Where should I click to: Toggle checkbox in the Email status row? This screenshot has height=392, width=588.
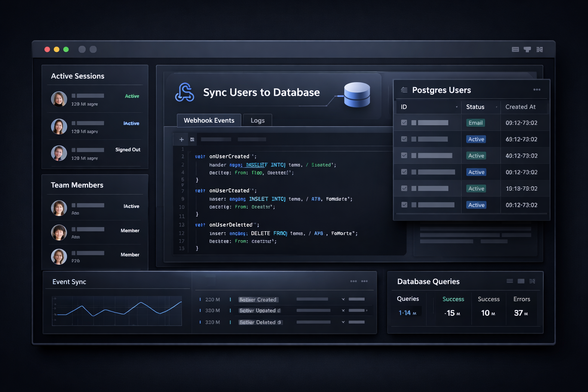[x=404, y=122]
